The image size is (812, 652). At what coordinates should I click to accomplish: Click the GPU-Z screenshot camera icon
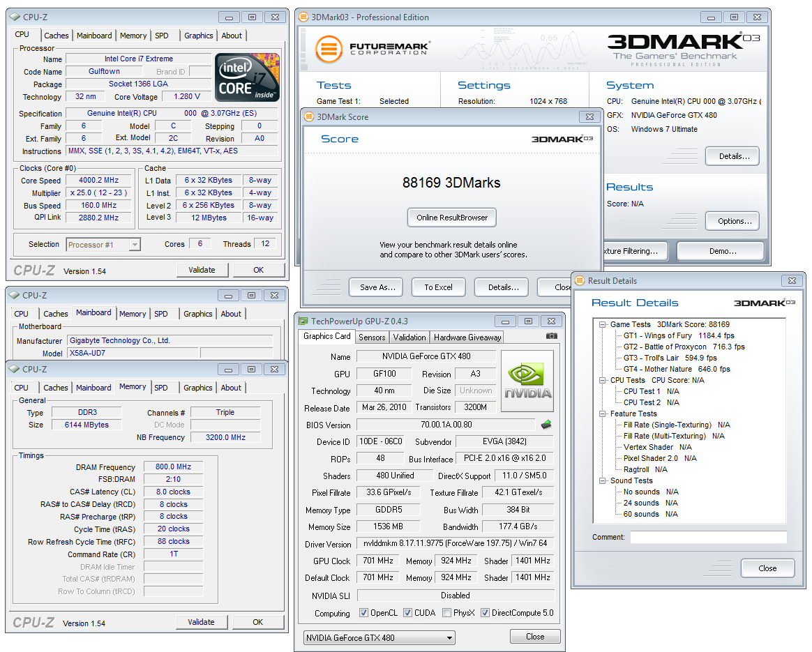(552, 336)
